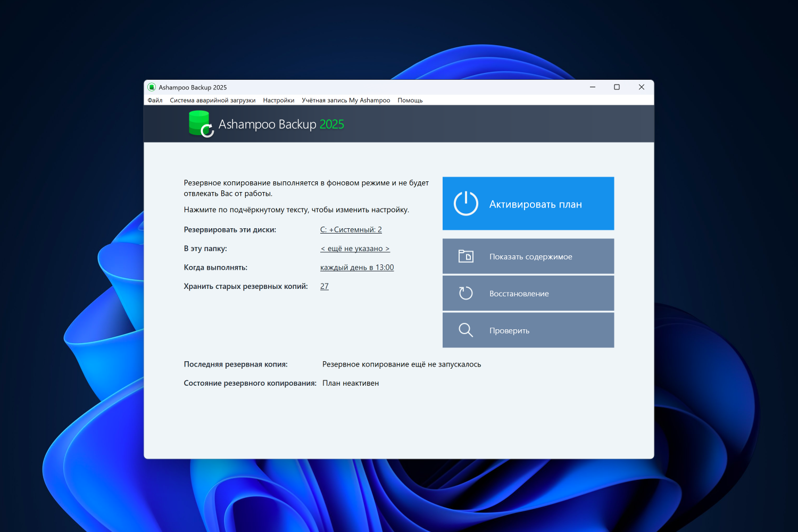Click the Хранить старых резервных копий label
The width and height of the screenshot is (798, 532).
click(246, 286)
